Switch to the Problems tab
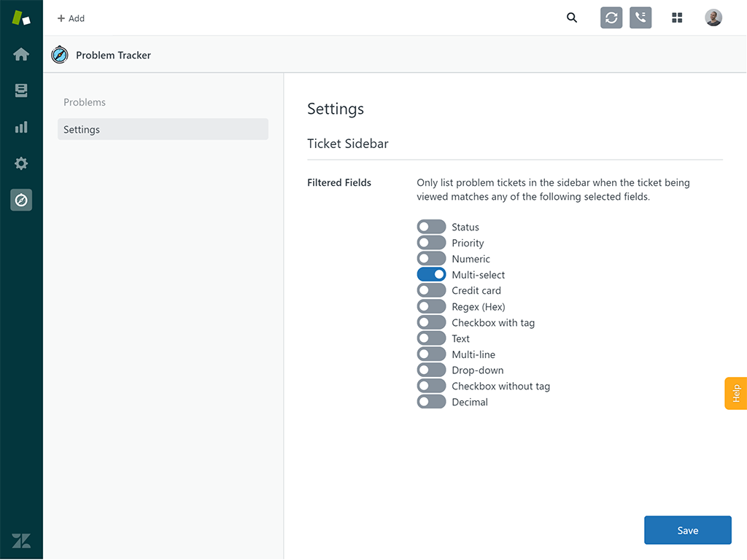The height and width of the screenshot is (560, 747). click(x=85, y=102)
